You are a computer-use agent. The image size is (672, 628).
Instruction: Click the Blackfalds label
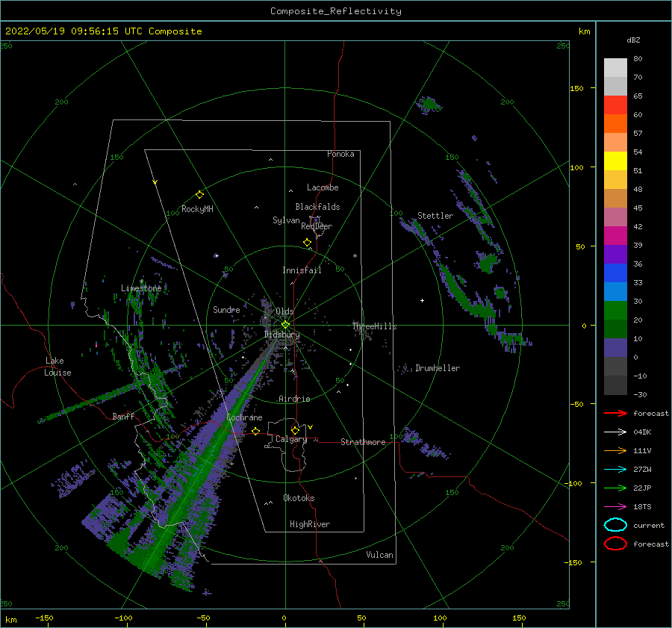tap(317, 207)
